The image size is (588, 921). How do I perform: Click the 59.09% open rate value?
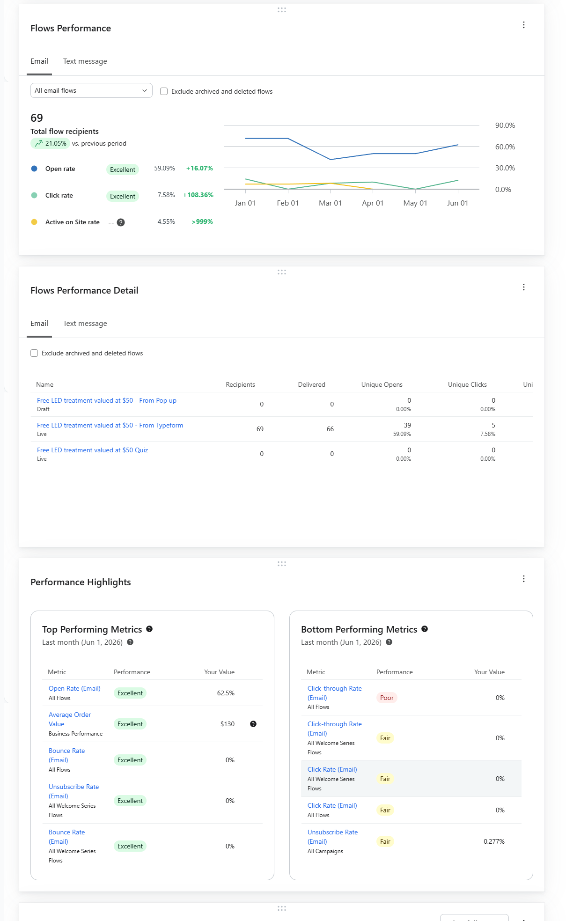pyautogui.click(x=164, y=168)
